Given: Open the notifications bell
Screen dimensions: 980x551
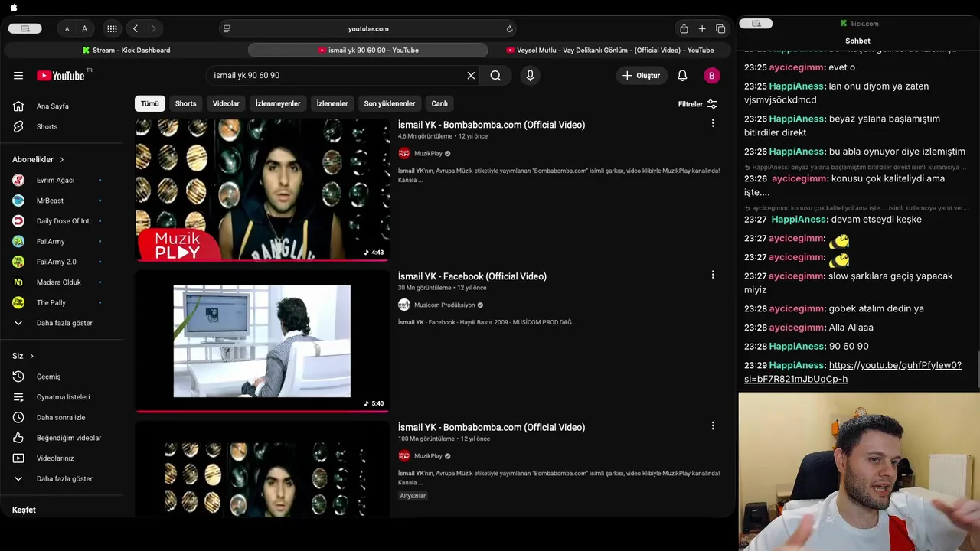Looking at the screenshot, I should tap(682, 76).
